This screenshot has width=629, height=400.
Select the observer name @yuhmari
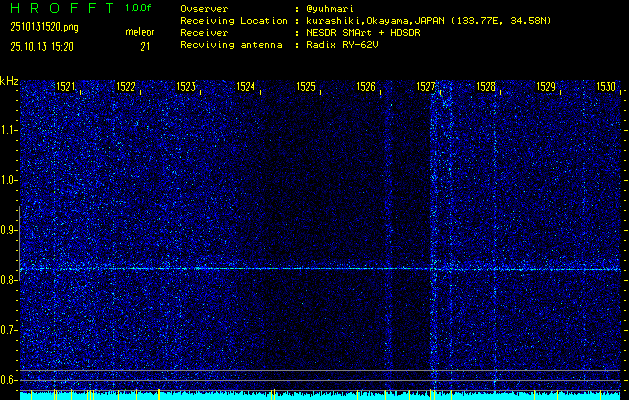coord(330,9)
